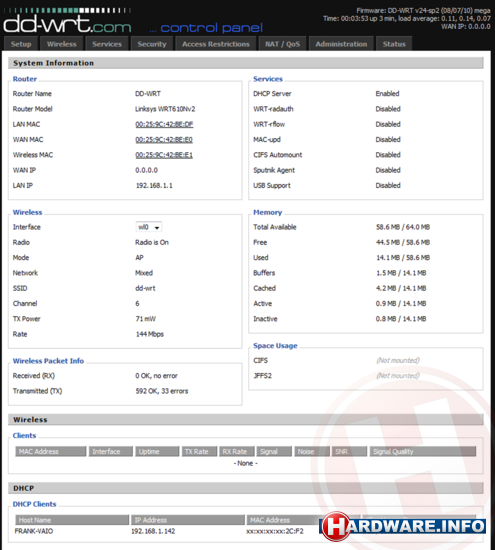Switch to the Status tab
Viewport: 495px width, 550px height.
point(394,44)
